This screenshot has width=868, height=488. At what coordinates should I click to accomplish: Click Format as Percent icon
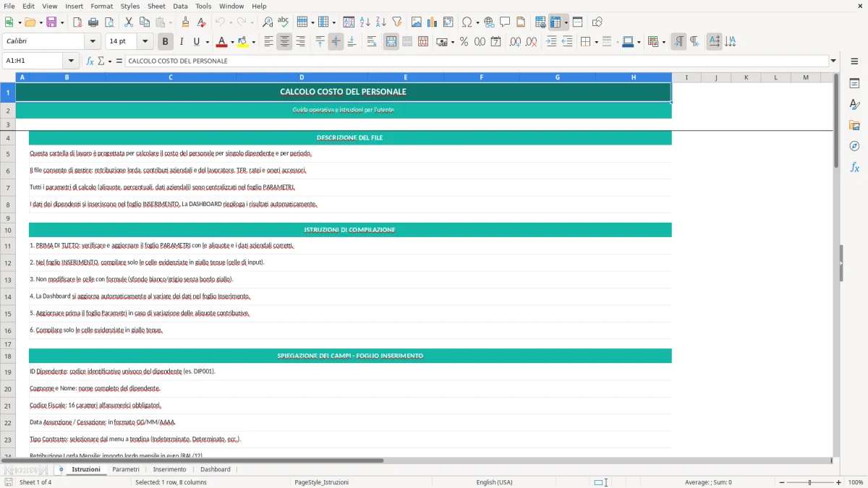[464, 42]
